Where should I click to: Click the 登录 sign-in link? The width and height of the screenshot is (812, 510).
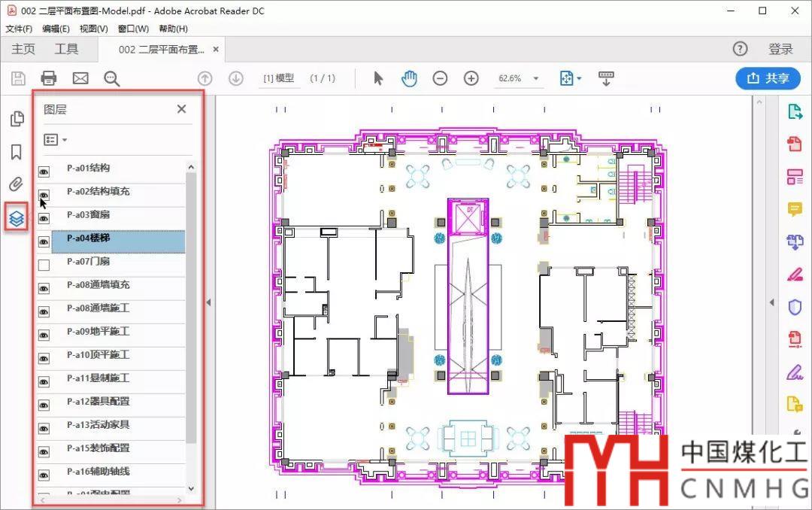[780, 49]
